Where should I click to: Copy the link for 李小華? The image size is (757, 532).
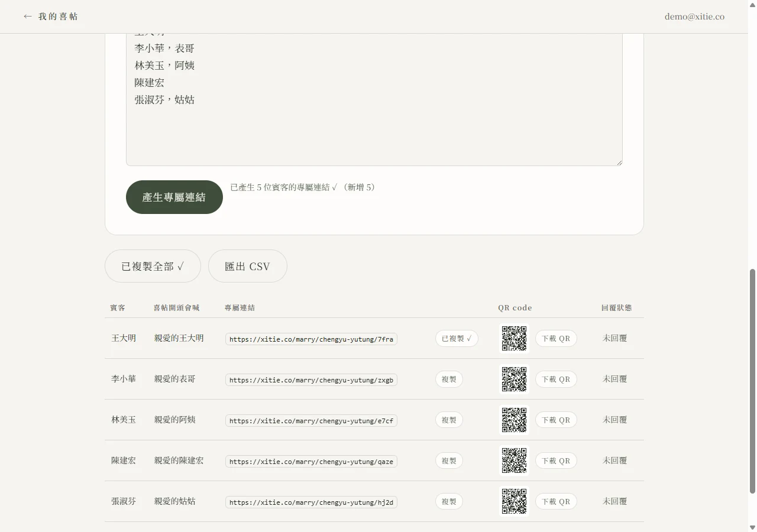pos(449,379)
